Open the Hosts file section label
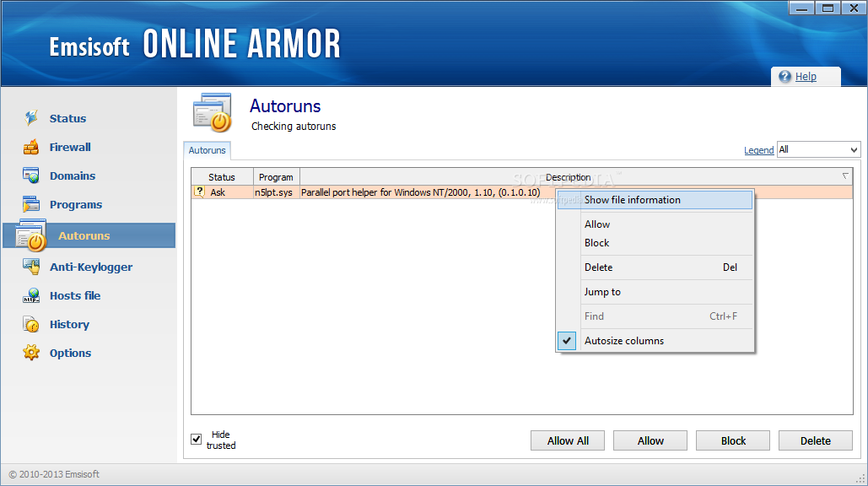This screenshot has height=486, width=868. (x=75, y=295)
